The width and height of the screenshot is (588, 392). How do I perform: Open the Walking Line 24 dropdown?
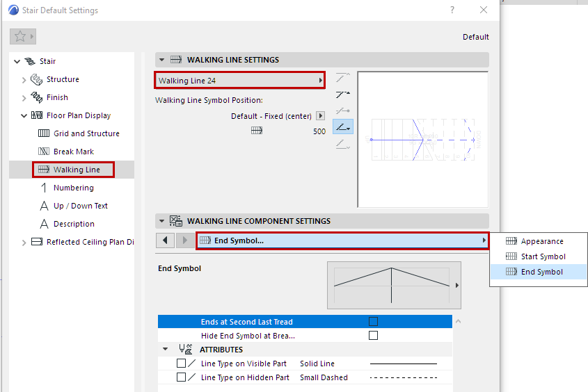click(240, 81)
